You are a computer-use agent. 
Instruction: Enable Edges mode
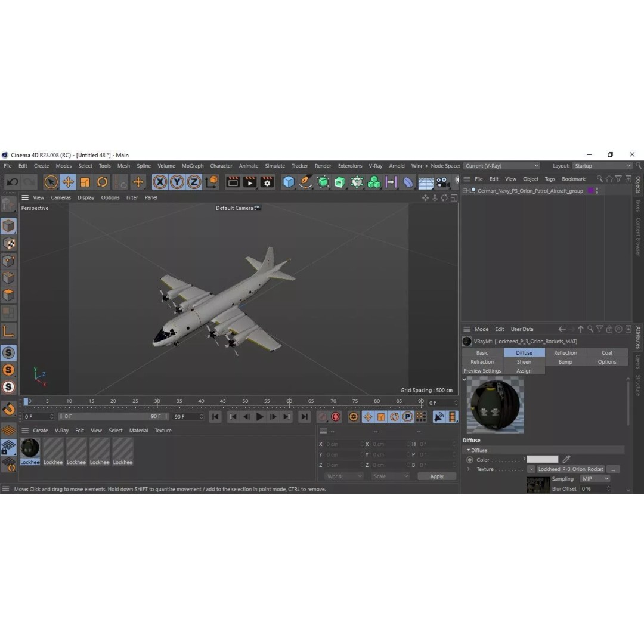8,278
